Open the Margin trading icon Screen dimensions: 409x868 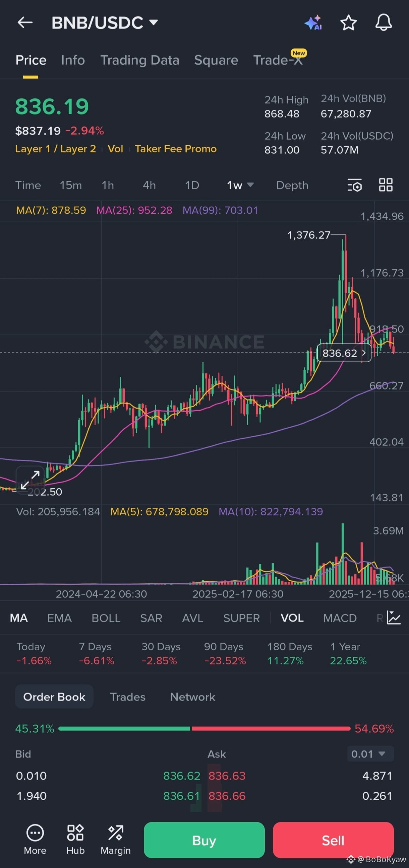(116, 840)
